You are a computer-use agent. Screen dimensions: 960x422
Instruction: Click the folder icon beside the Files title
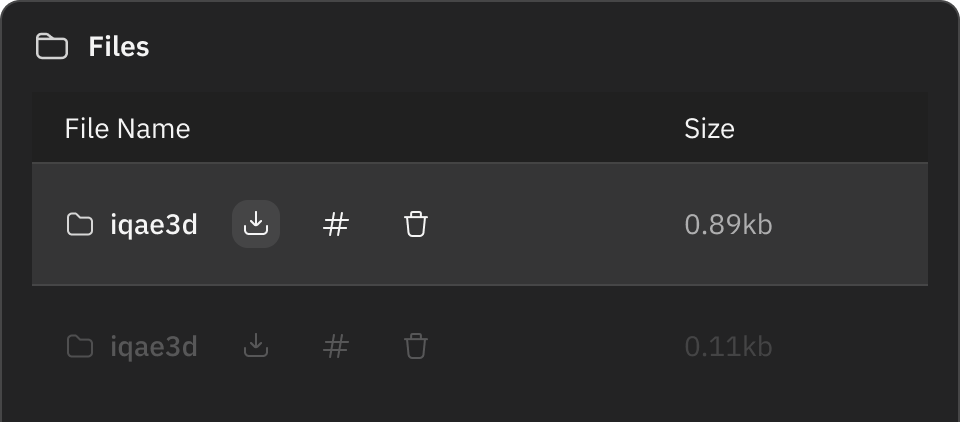pos(52,47)
